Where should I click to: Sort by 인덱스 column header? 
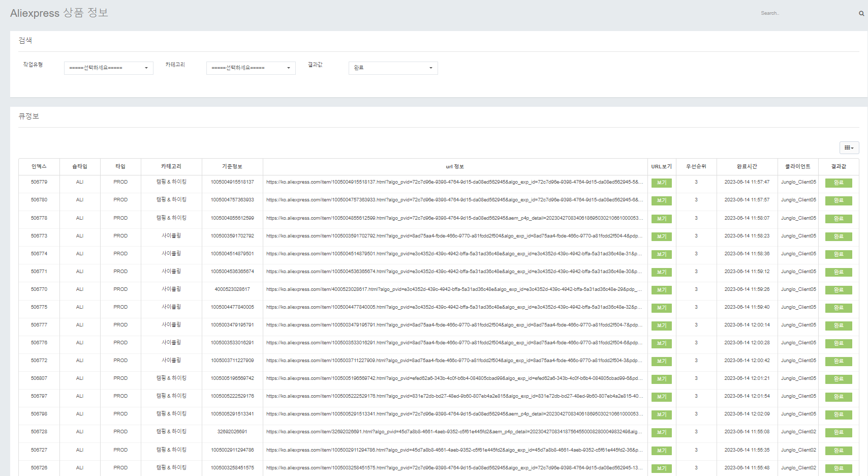[39, 166]
